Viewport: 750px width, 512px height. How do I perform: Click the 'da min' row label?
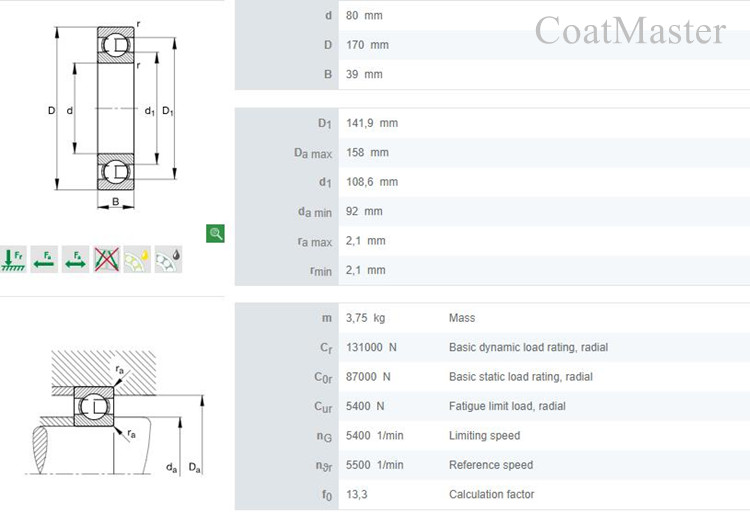[x=315, y=211]
